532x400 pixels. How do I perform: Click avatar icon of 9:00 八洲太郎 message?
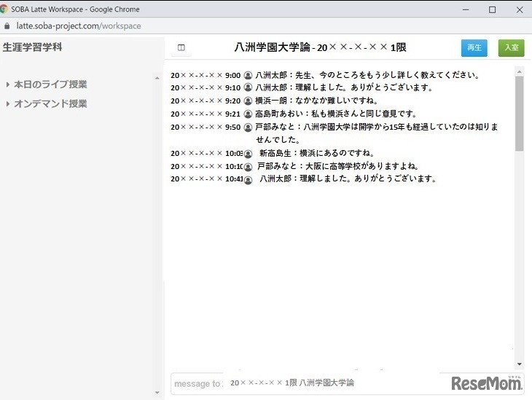point(248,75)
